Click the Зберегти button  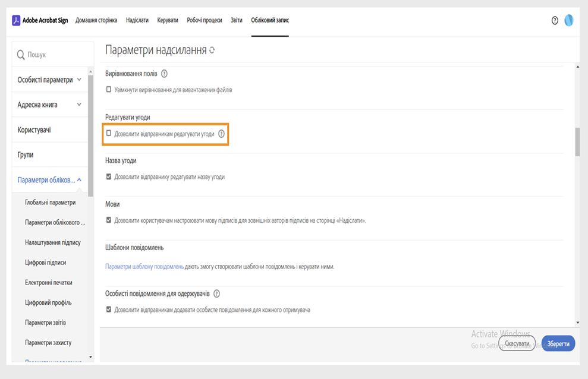coord(558,343)
